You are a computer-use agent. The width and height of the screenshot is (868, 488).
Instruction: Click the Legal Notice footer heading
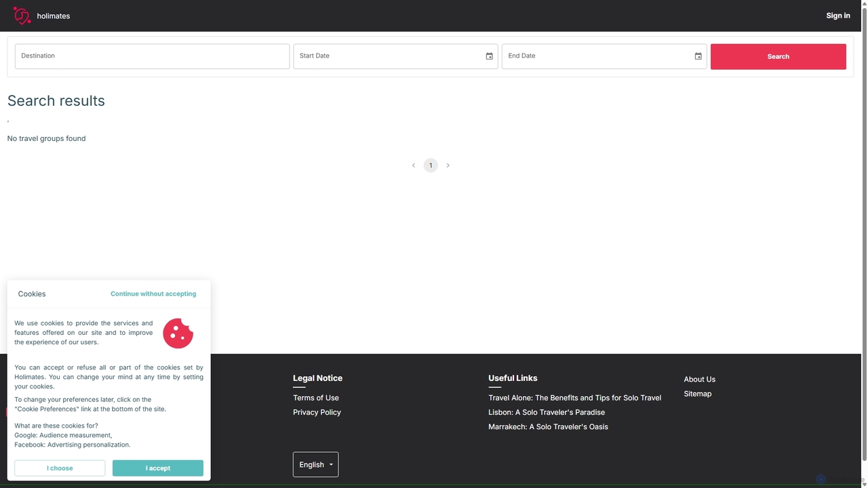pyautogui.click(x=317, y=378)
